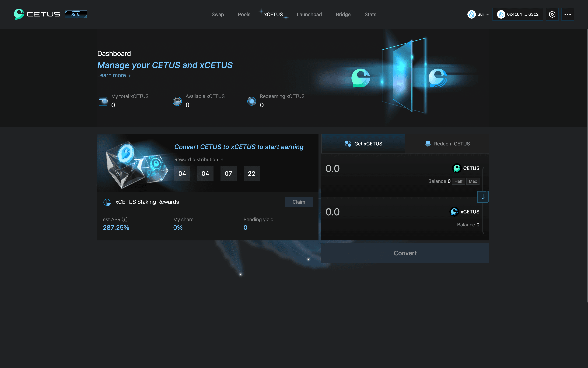Open the Pools page
This screenshot has height=368, width=588.
pyautogui.click(x=244, y=14)
